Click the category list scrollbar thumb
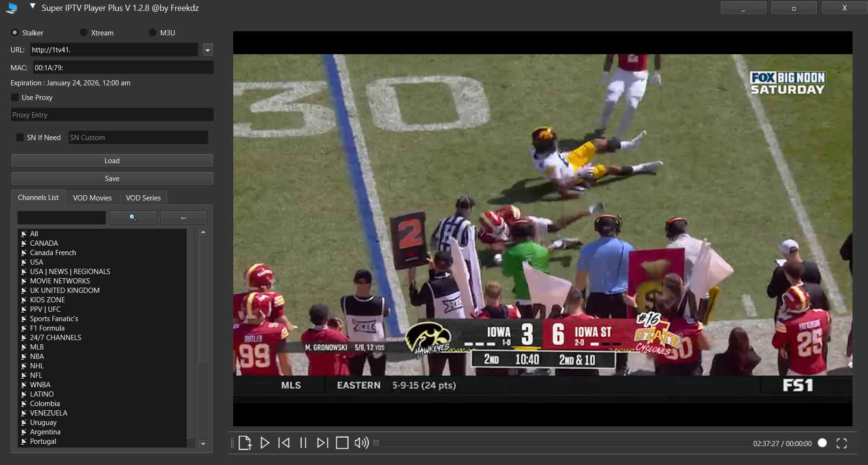 pos(203,299)
